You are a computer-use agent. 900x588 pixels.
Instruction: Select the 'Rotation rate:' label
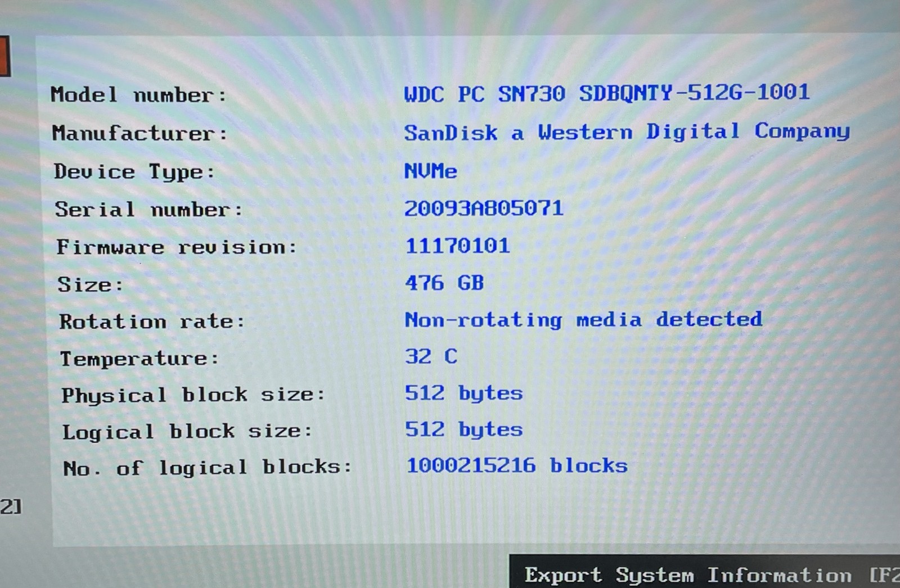(152, 321)
